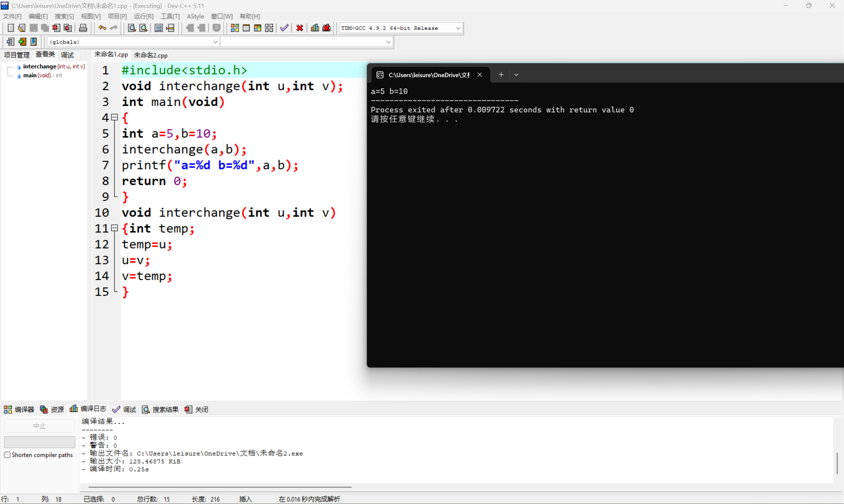Abort execution with red X icon
844x504 pixels.
(x=299, y=28)
